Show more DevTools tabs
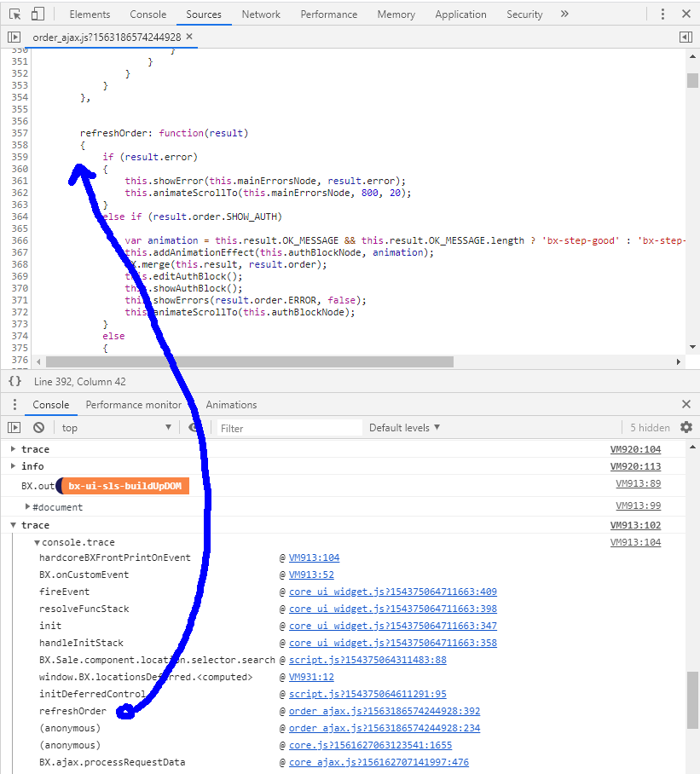Screen dimensions: 700x774 [564, 14]
